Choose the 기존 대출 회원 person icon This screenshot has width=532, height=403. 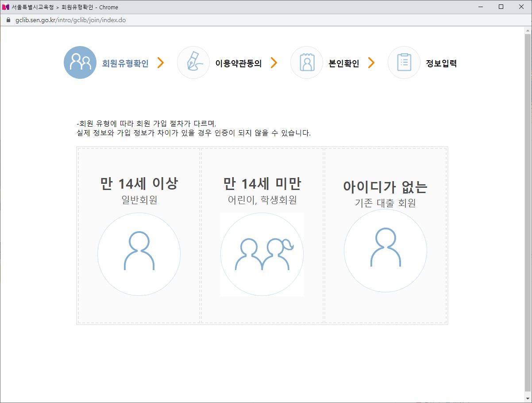(x=386, y=251)
